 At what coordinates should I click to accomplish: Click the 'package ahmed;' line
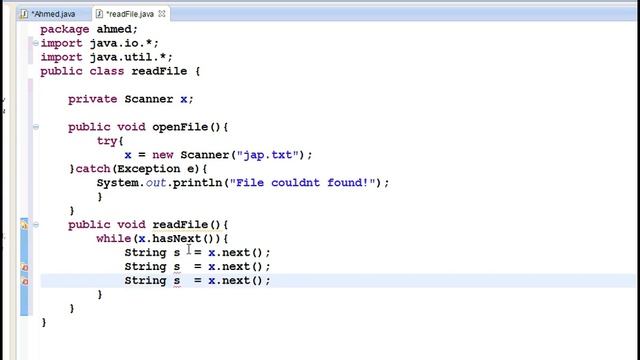point(89,29)
